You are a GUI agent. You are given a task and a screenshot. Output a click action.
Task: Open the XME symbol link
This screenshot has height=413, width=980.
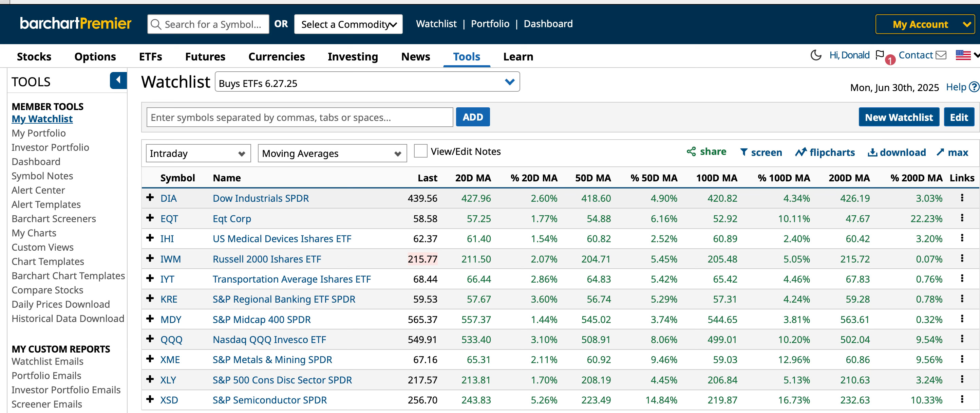(x=170, y=360)
